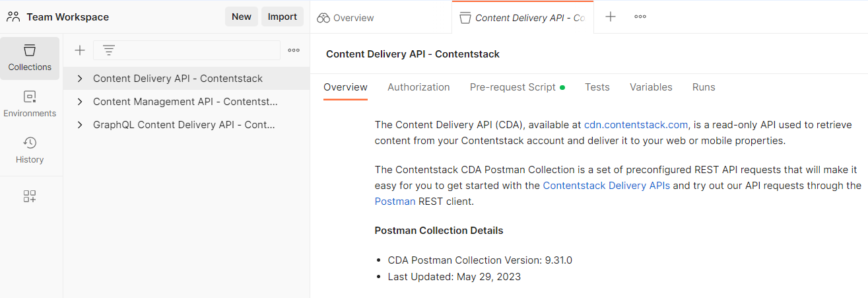Viewport: 868px width, 298px height.
Task: Open the Environments sidebar panel
Action: (30, 104)
